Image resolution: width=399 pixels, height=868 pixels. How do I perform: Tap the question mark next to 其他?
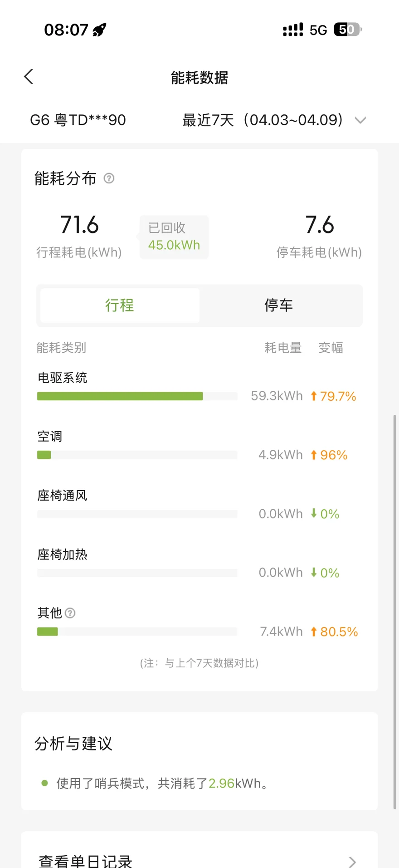70,613
